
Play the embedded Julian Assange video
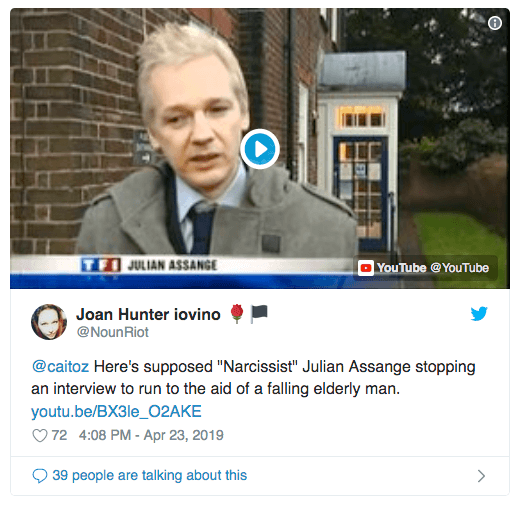[260, 149]
